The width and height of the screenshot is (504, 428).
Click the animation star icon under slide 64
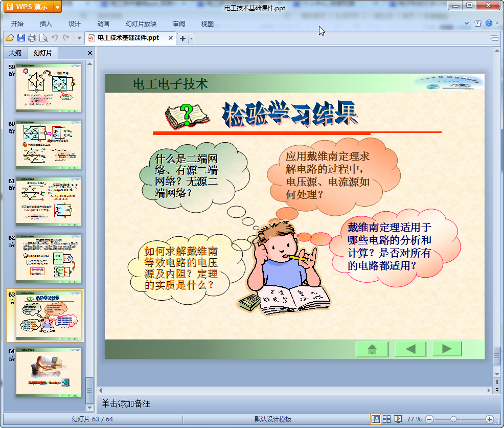click(12, 358)
